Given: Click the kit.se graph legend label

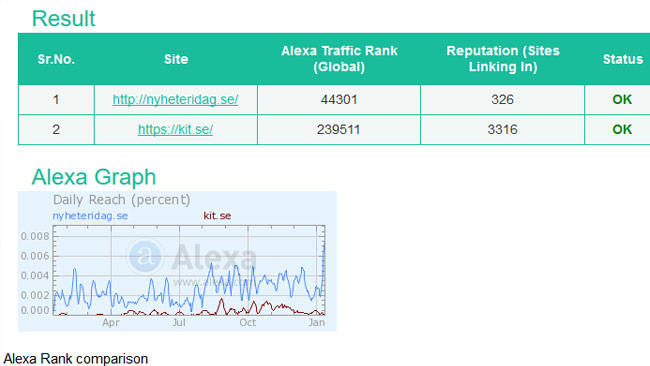Looking at the screenshot, I should click(217, 216).
